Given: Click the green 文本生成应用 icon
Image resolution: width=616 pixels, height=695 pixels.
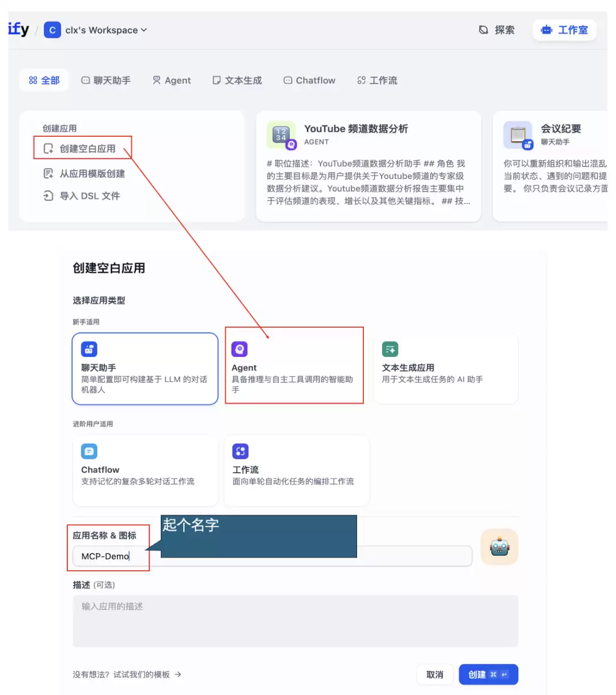Looking at the screenshot, I should coord(390,349).
